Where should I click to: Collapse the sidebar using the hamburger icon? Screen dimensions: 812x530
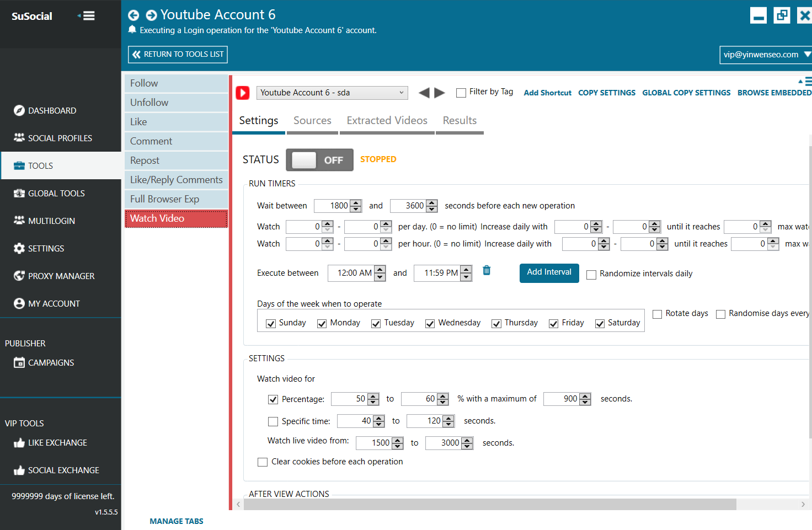[x=87, y=16]
